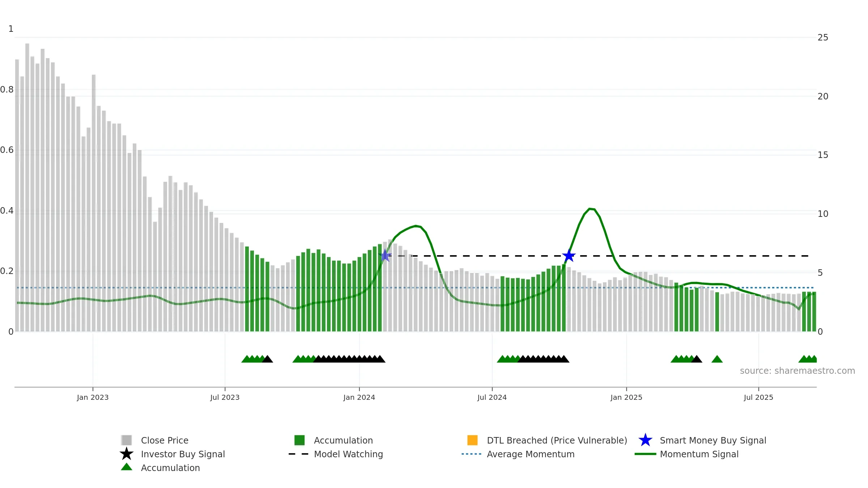868x488 pixels.
Task: Click the green Accumulation square legend icon
Action: [299, 440]
